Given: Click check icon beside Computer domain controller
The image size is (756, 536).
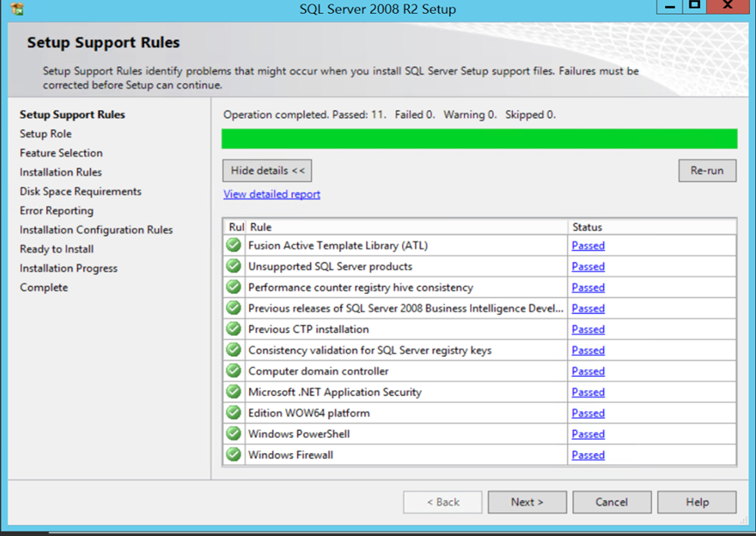Looking at the screenshot, I should (x=233, y=371).
